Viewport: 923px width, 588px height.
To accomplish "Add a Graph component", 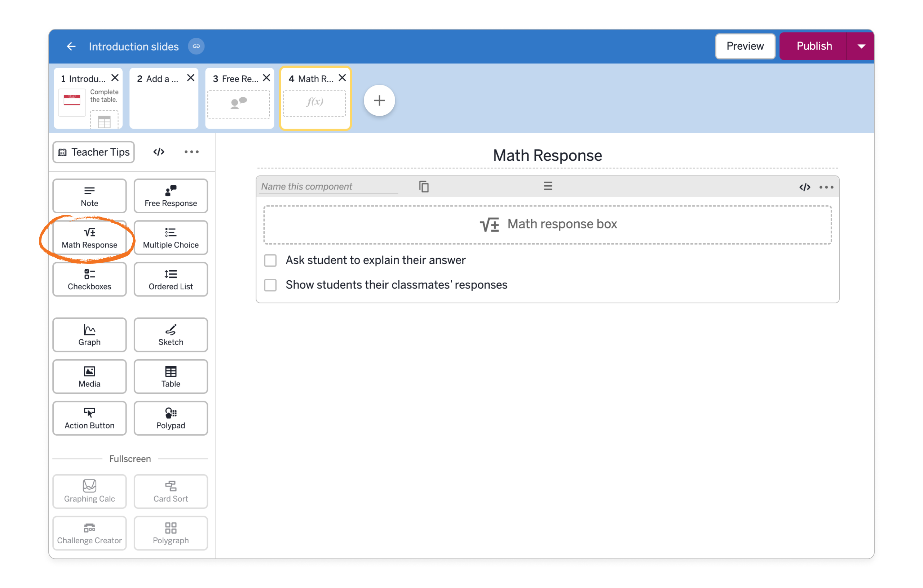I will [89, 335].
